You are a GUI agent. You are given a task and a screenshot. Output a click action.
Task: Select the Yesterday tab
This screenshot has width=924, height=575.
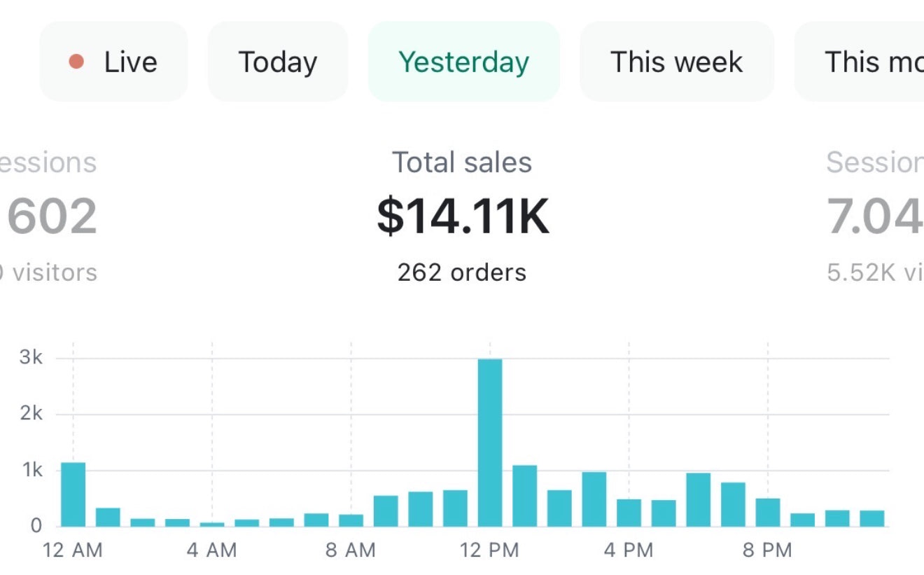click(x=463, y=62)
